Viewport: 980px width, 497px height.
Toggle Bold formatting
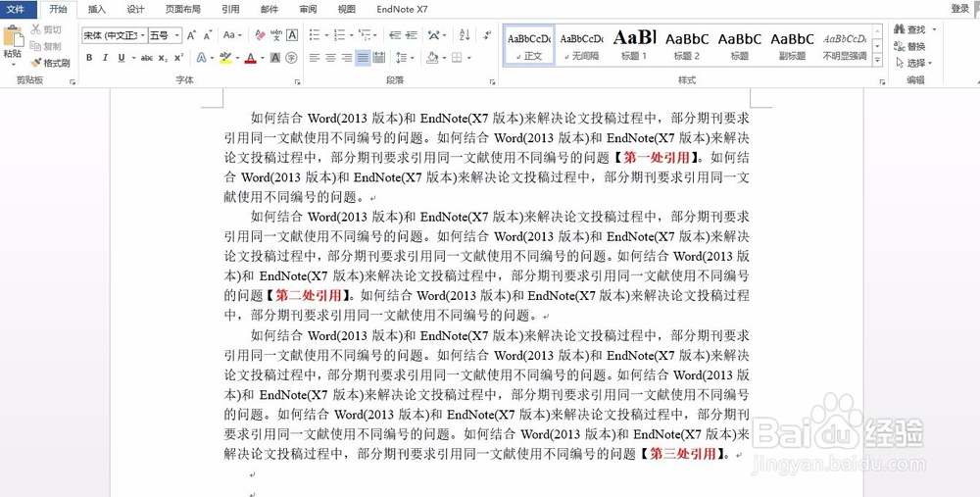(x=89, y=58)
